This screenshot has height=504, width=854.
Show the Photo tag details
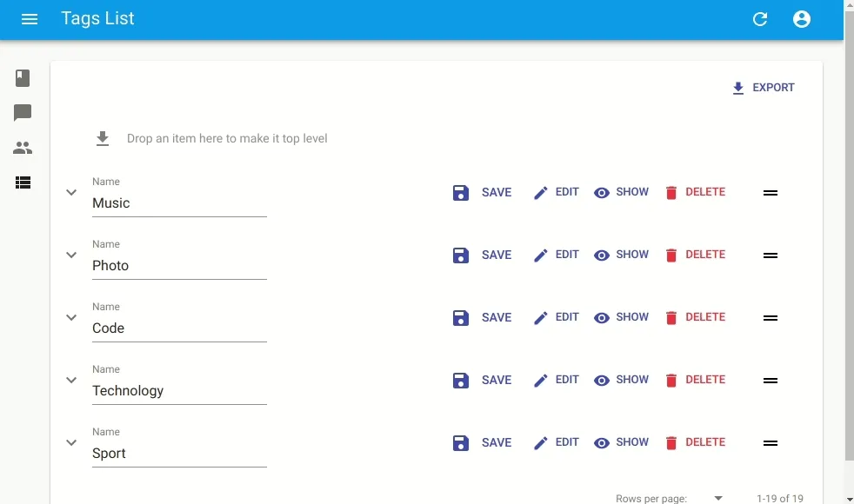pyautogui.click(x=621, y=255)
